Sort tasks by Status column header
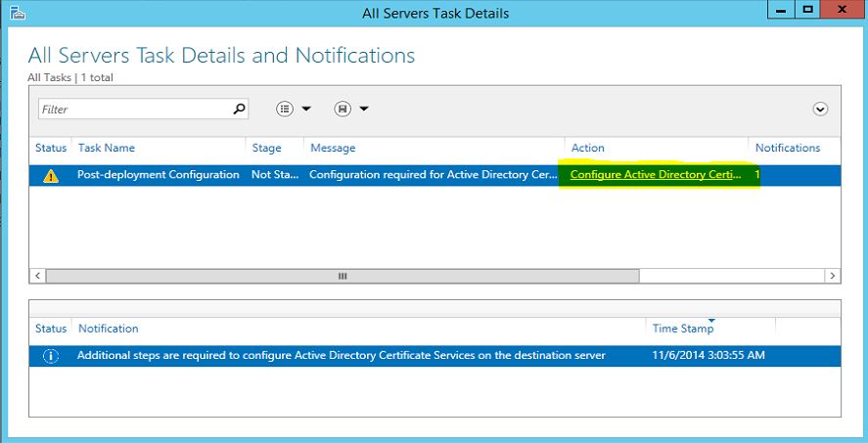 click(51, 148)
